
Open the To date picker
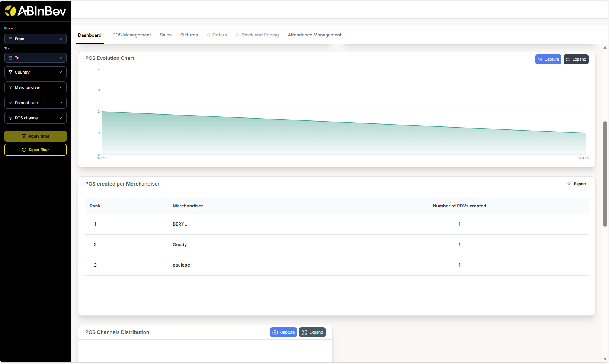pos(35,58)
